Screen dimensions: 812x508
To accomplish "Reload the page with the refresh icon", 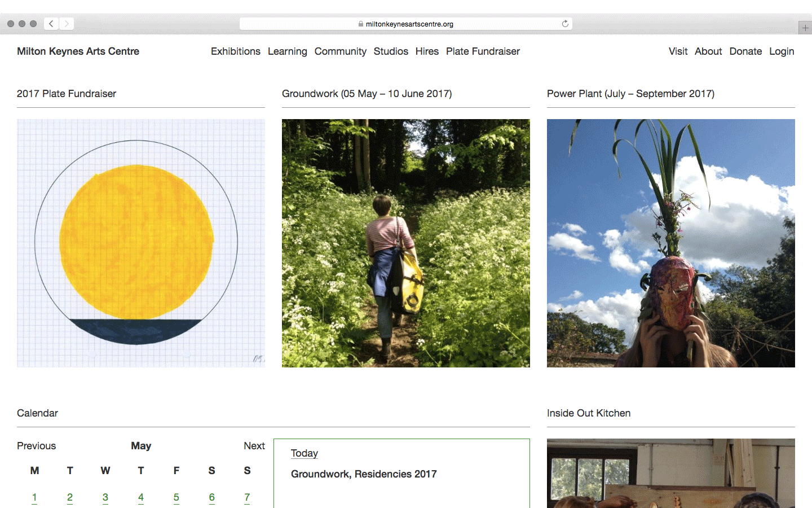I will pyautogui.click(x=565, y=24).
